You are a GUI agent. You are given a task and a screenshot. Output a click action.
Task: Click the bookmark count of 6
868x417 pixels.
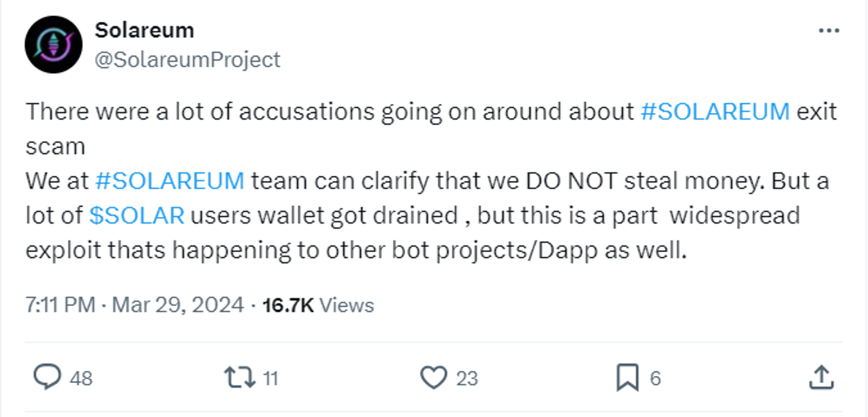(x=655, y=378)
